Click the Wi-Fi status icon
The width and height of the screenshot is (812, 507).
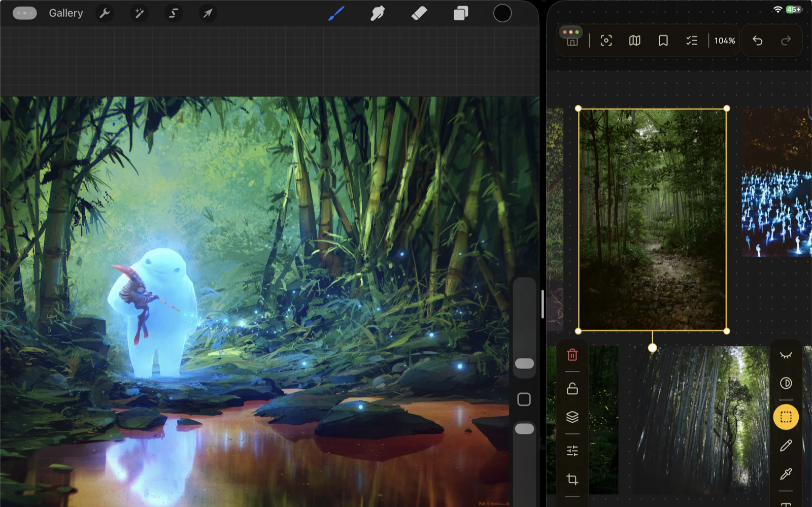tap(777, 9)
